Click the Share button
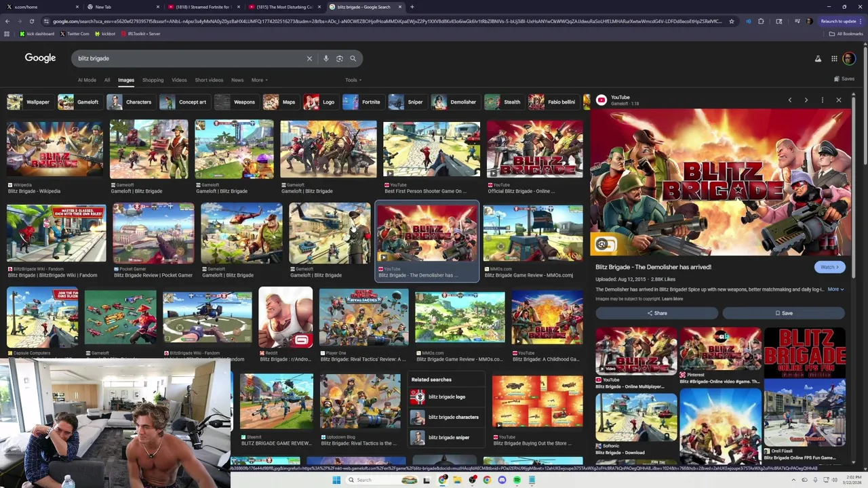The image size is (868, 488). point(656,313)
